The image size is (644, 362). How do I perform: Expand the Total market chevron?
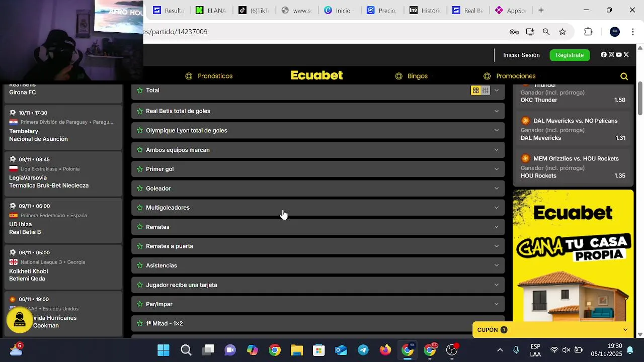497,90
